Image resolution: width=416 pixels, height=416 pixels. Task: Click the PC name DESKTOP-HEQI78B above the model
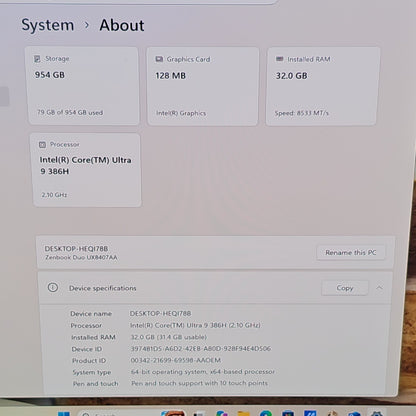(x=76, y=249)
